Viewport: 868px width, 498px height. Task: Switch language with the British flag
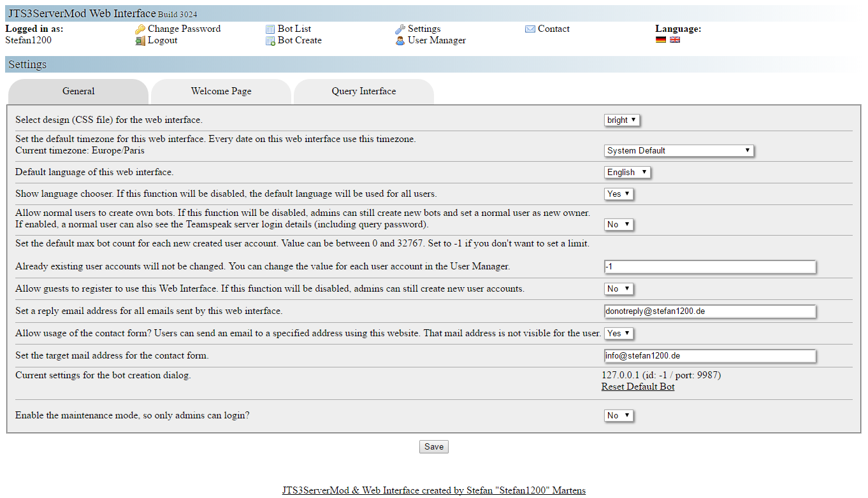[x=675, y=39]
